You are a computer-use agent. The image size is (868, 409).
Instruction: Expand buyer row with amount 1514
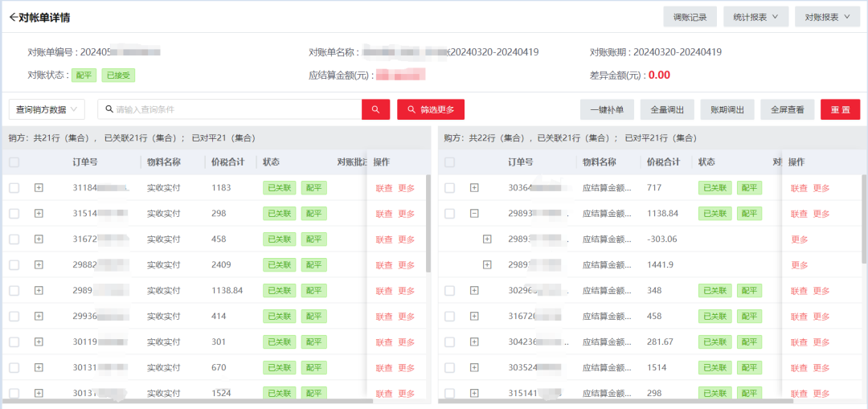pyautogui.click(x=474, y=368)
